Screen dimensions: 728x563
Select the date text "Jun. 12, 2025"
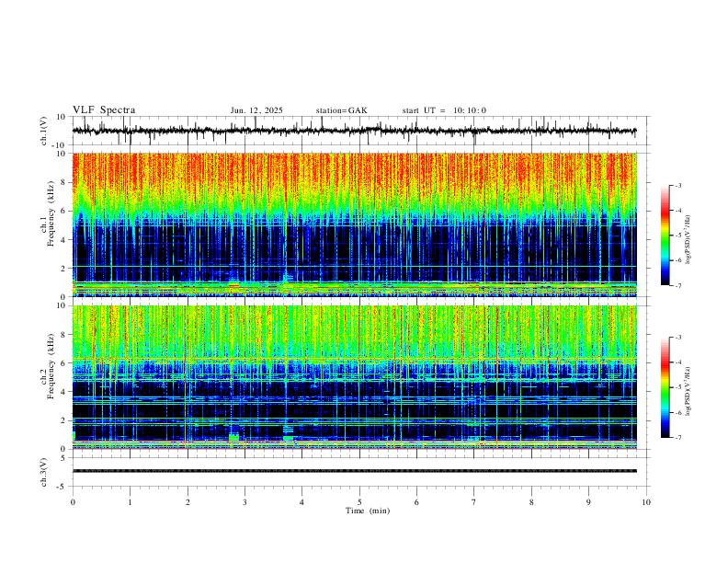click(x=256, y=110)
